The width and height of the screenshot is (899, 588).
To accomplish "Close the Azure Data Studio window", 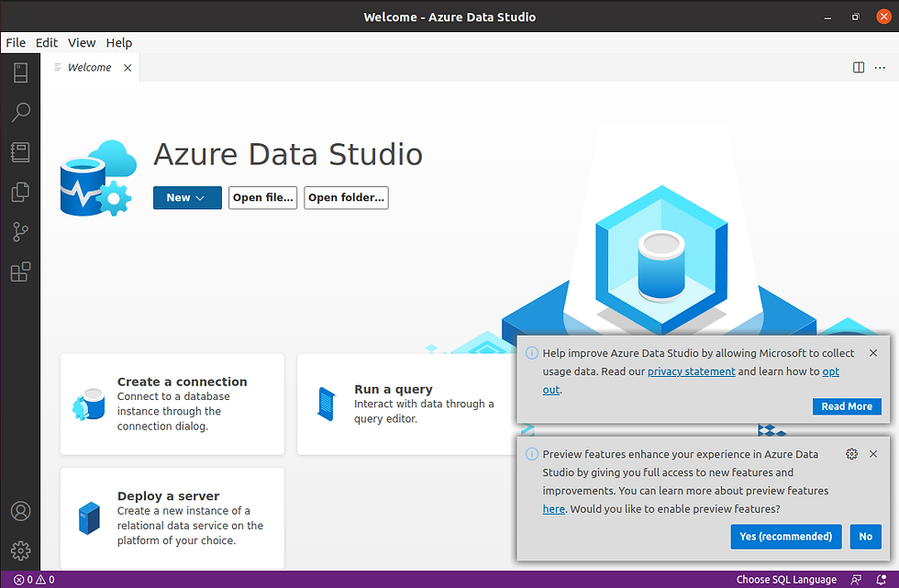I will tap(883, 17).
